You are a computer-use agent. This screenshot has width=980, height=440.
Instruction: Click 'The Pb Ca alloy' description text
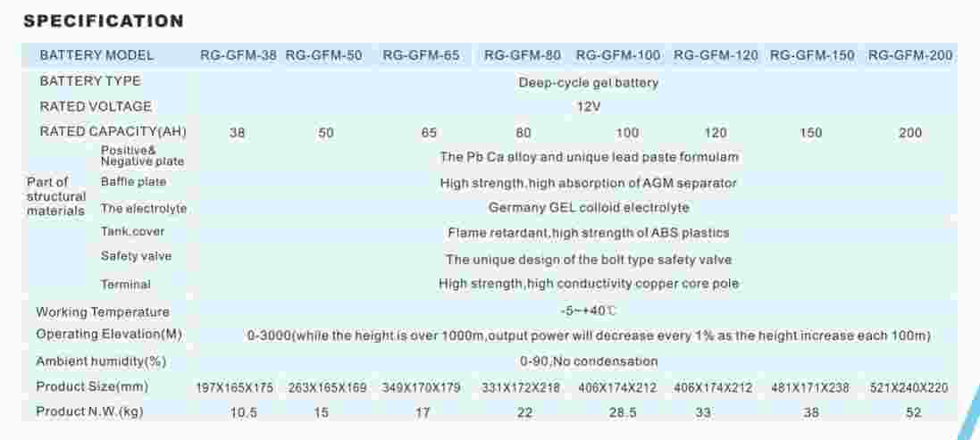589,157
